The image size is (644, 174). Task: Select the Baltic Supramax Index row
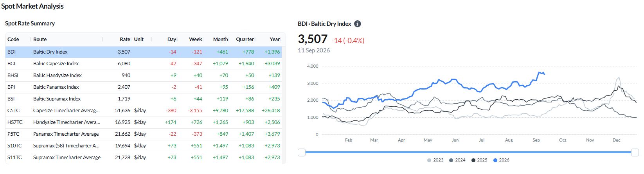[144, 99]
